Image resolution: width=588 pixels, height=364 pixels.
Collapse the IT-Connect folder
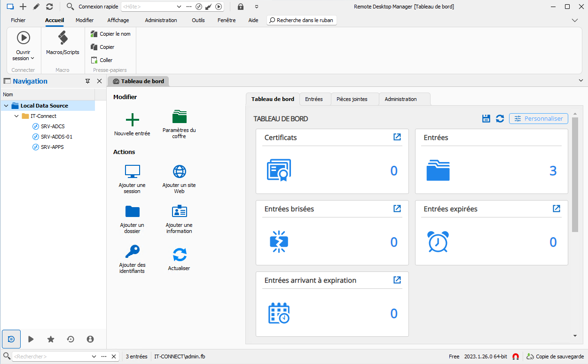pyautogui.click(x=16, y=116)
